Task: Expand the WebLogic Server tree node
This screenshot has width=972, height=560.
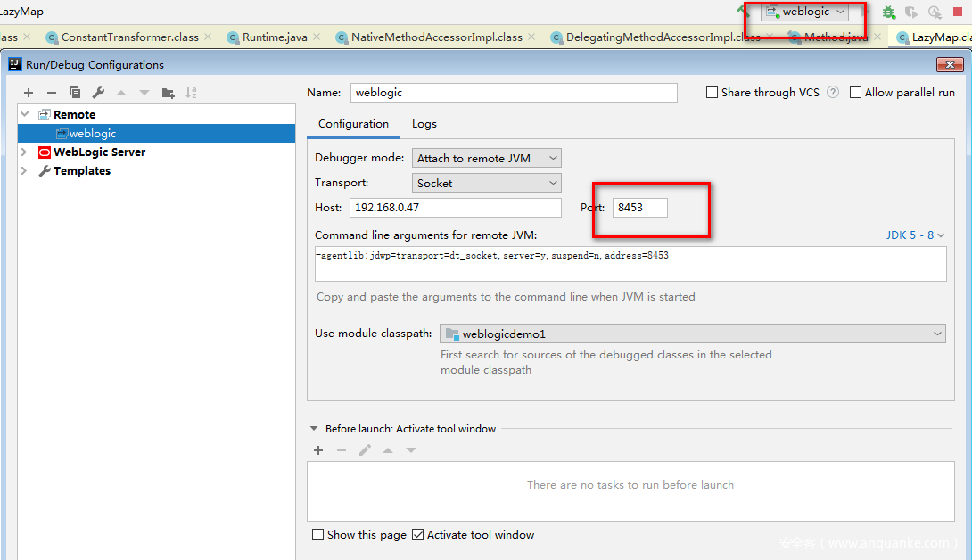Action: click(x=24, y=152)
